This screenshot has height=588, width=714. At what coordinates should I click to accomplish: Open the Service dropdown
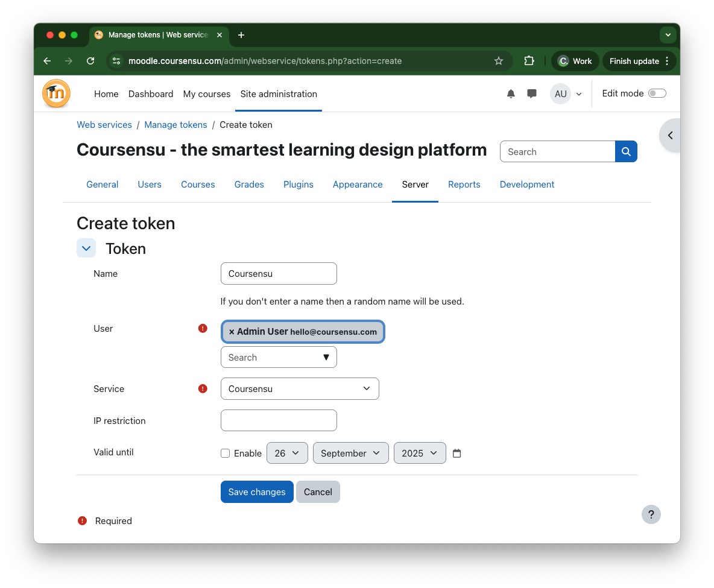pyautogui.click(x=300, y=389)
